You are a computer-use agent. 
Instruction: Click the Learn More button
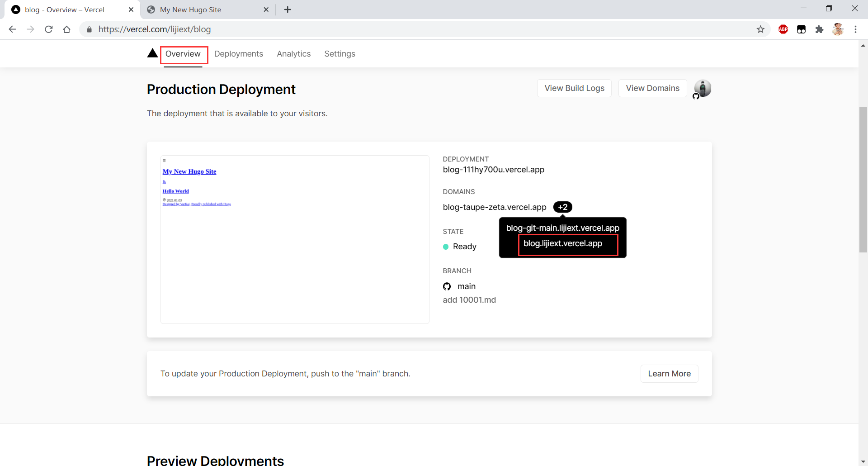669,374
